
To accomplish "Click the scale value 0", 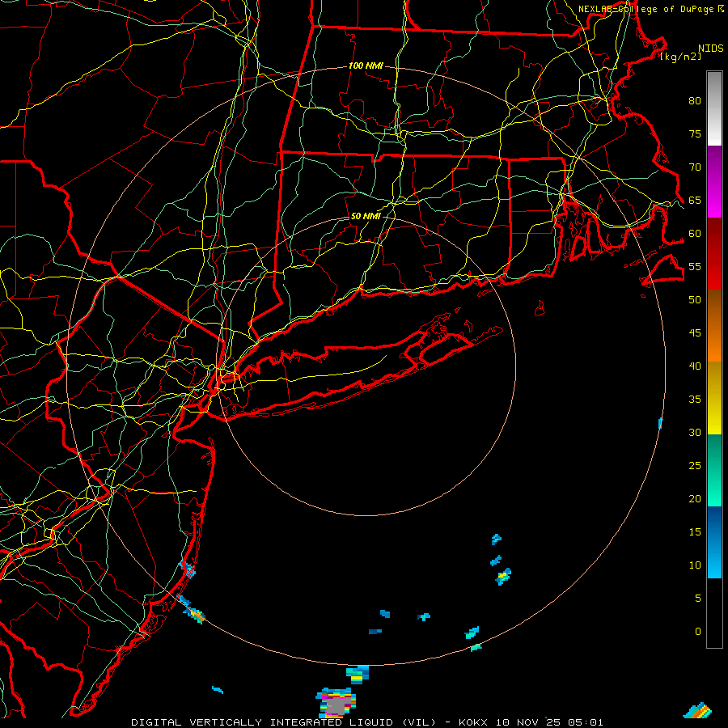I will 698,632.
